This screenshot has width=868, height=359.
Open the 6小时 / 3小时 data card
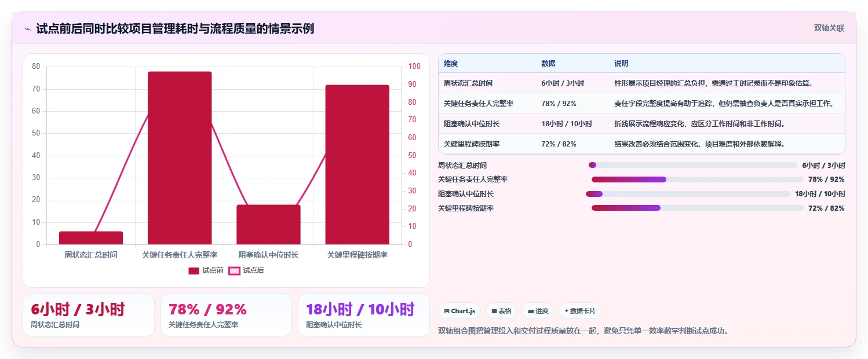[88, 315]
